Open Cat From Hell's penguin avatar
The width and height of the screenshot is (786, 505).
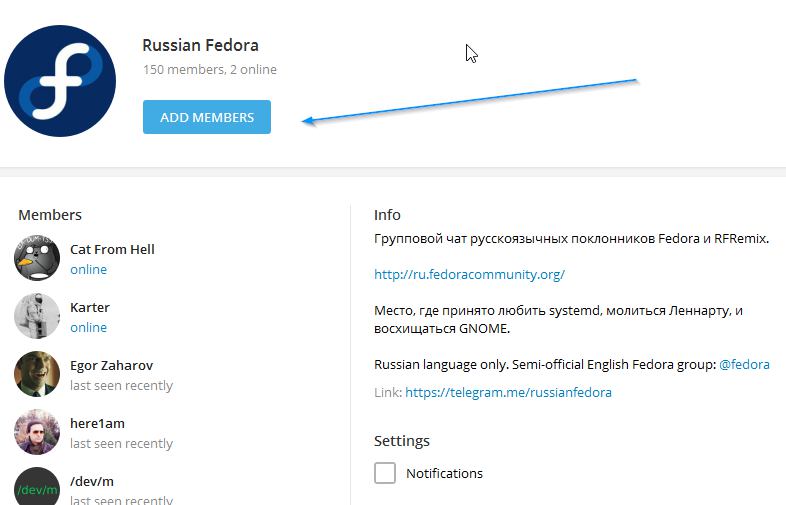37,258
